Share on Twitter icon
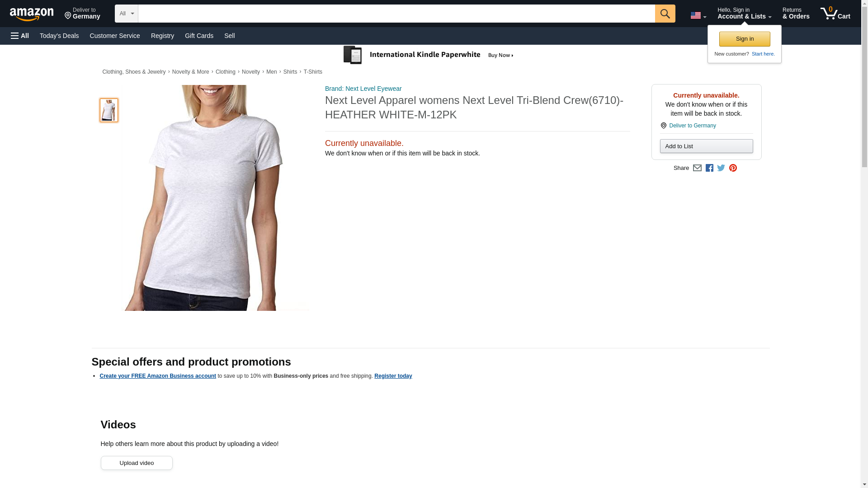The height and width of the screenshot is (488, 868). tap(721, 168)
